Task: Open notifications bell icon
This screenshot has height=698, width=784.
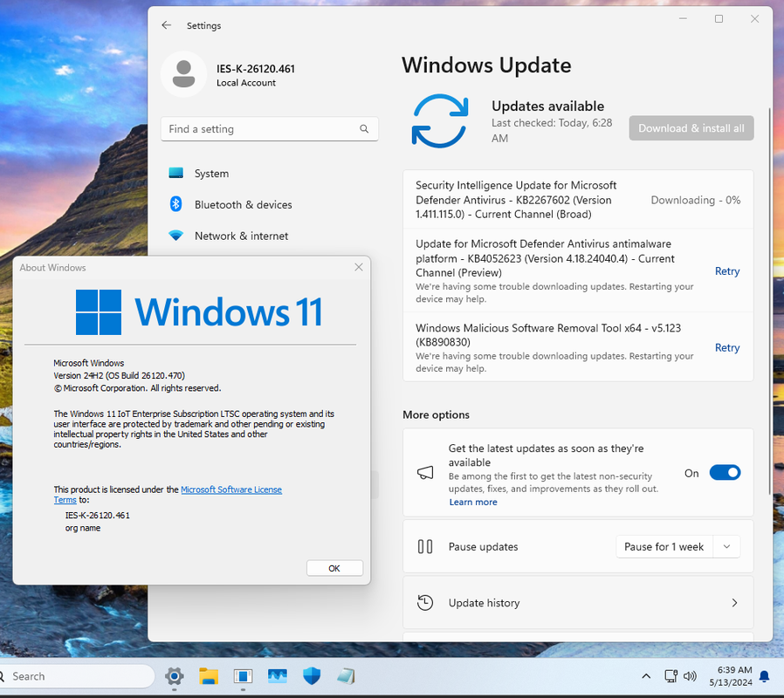Action: click(x=765, y=676)
